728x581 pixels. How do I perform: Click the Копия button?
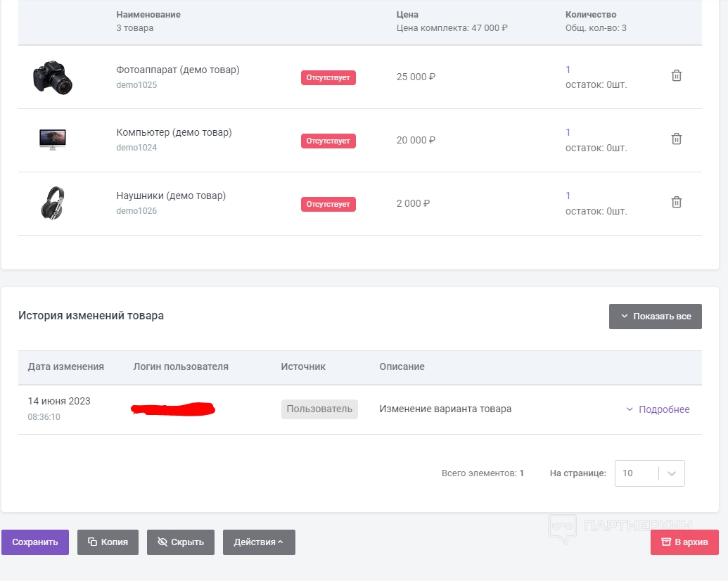[x=108, y=542]
